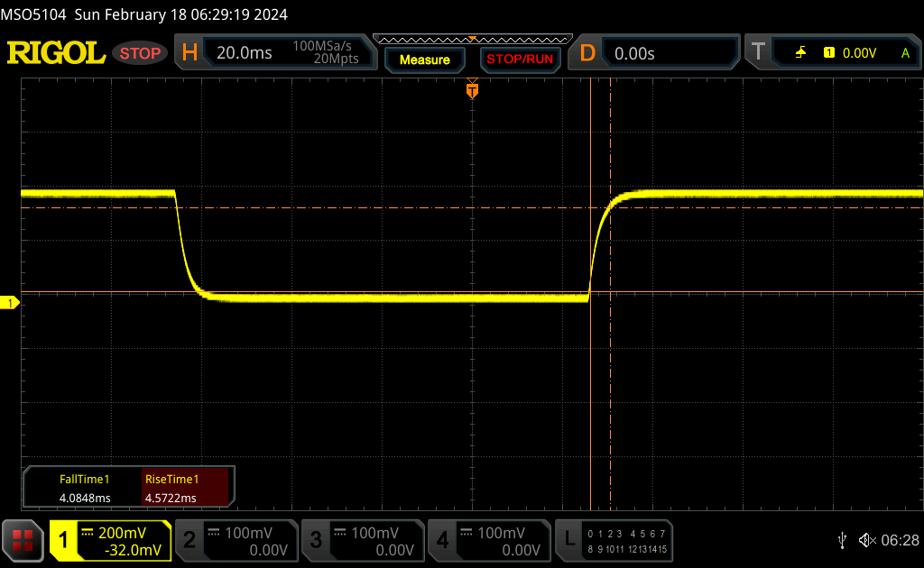924x568 pixels.
Task: Enable channel 2
Action: tap(236, 540)
